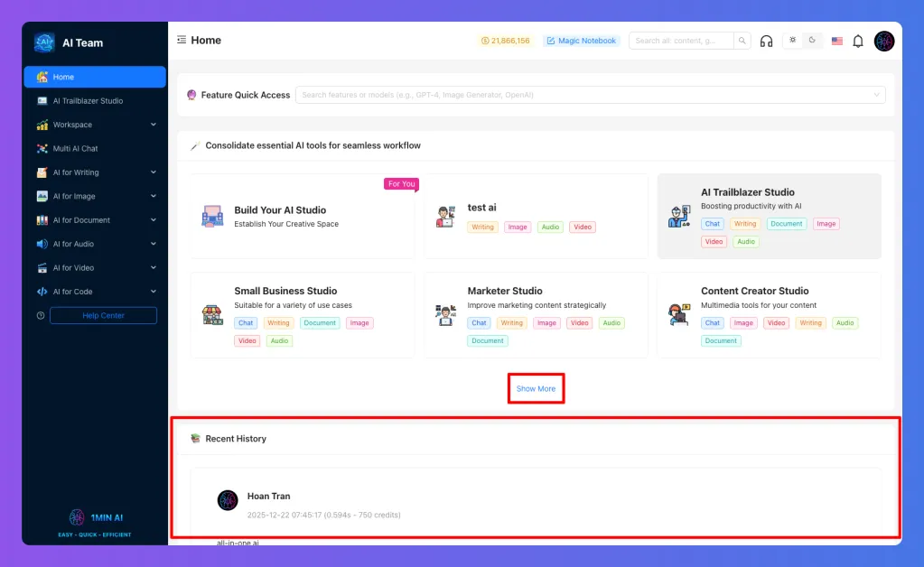Click the Hoan Tran avatar in Recent History
Screen dimensions: 924x567
point(228,500)
